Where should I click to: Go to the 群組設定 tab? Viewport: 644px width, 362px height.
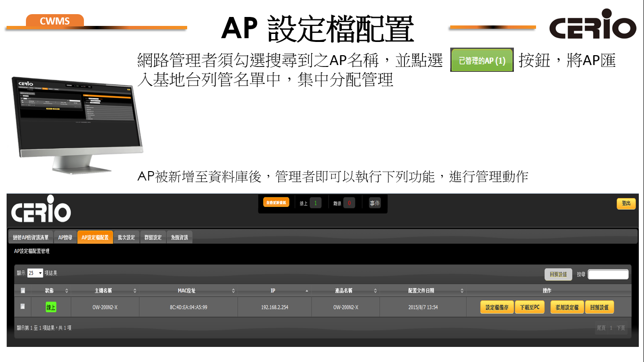tap(153, 238)
